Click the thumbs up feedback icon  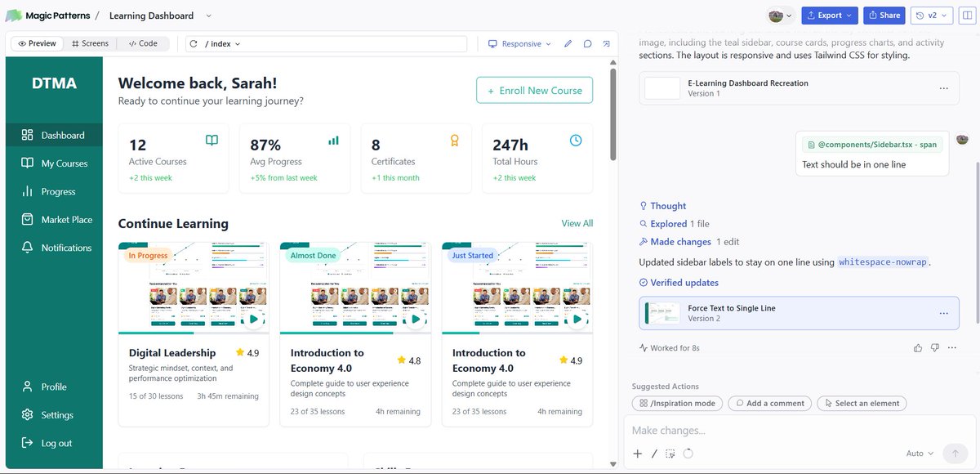(x=918, y=348)
